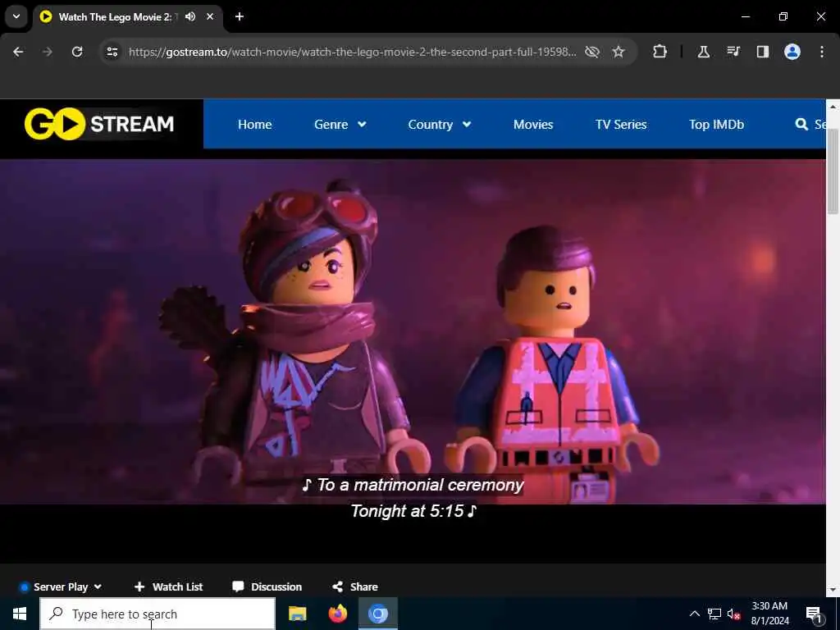Mute the tab via speaker icon

click(190, 16)
